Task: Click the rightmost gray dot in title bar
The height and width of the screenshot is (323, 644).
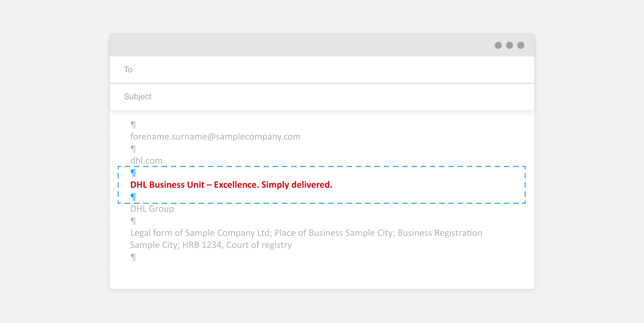Action: (521, 45)
